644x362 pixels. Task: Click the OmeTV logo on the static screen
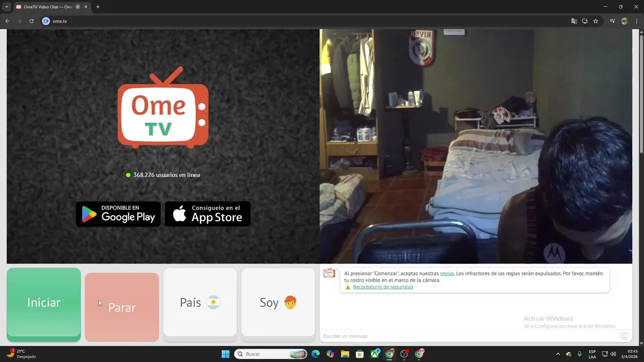click(x=163, y=108)
